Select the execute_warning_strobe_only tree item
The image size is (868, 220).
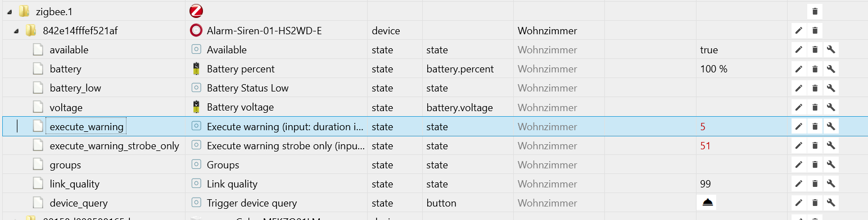click(x=114, y=146)
